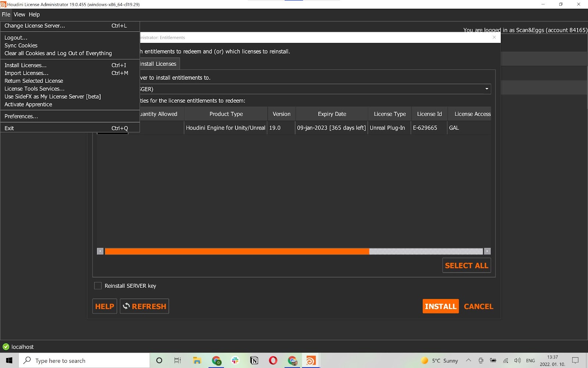Viewport: 588px width, 368px height.
Task: Sort by Product Type column header
Action: click(226, 114)
